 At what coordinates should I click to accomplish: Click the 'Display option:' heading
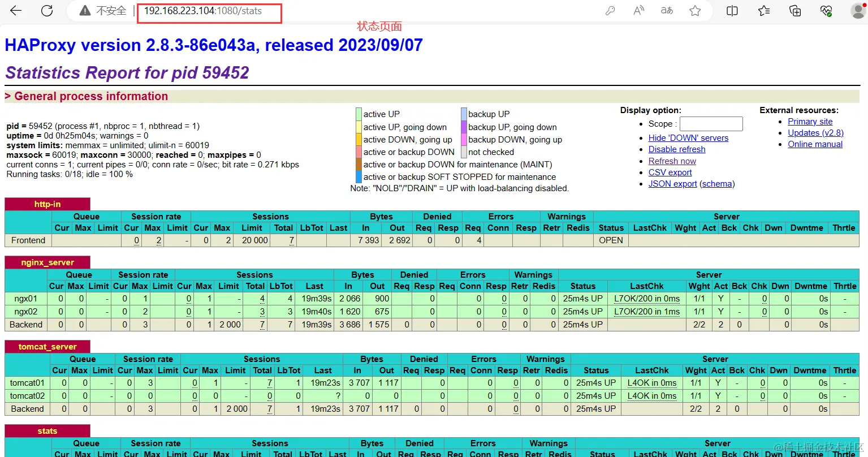click(651, 110)
